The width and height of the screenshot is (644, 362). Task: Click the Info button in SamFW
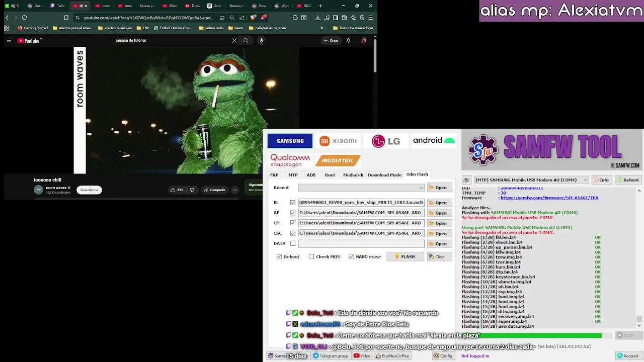pyautogui.click(x=601, y=179)
